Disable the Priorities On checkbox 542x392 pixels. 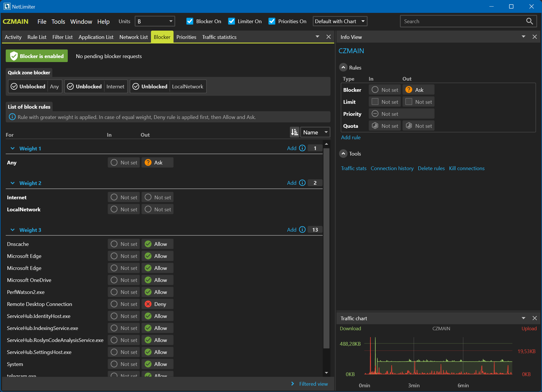(272, 21)
